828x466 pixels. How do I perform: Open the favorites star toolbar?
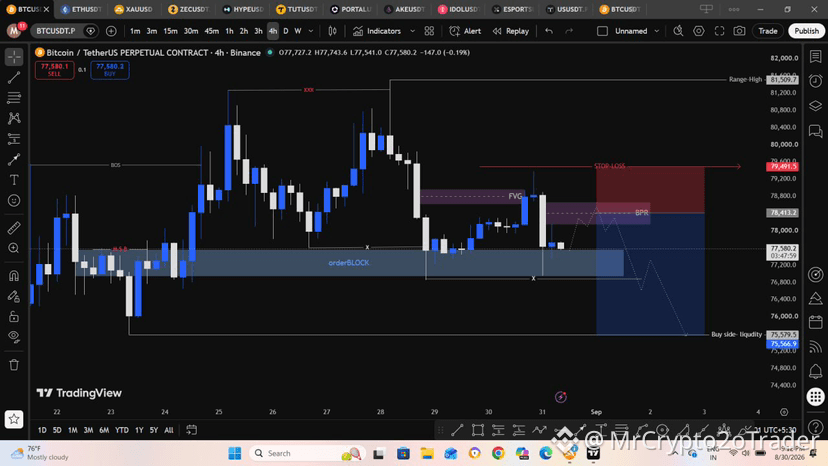click(x=14, y=419)
